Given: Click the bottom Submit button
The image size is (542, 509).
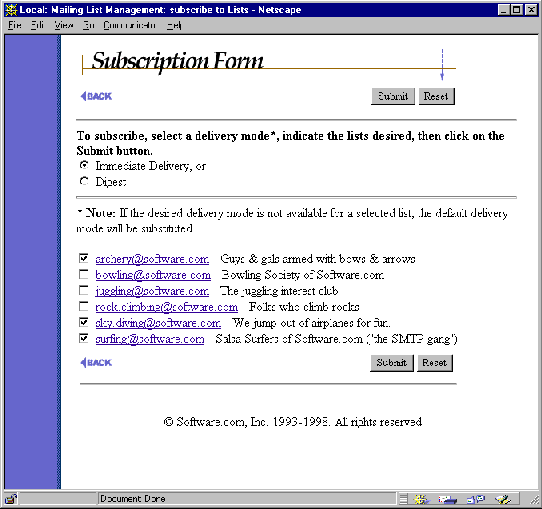Looking at the screenshot, I should 392,363.
